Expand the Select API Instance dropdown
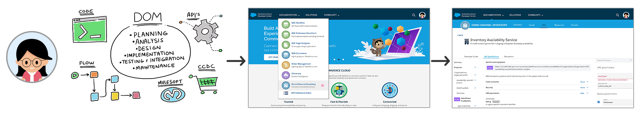The height and width of the screenshot is (117, 644). click(614, 60)
